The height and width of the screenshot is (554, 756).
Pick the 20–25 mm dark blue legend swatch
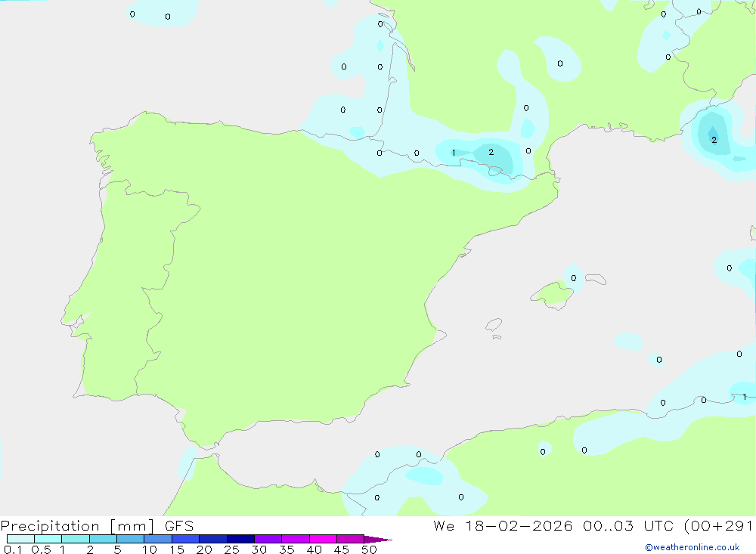coord(212,539)
